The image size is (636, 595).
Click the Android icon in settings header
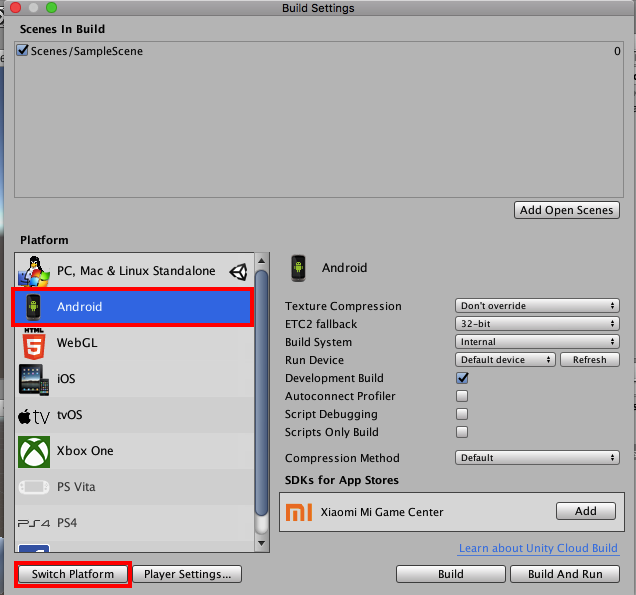[x=299, y=268]
